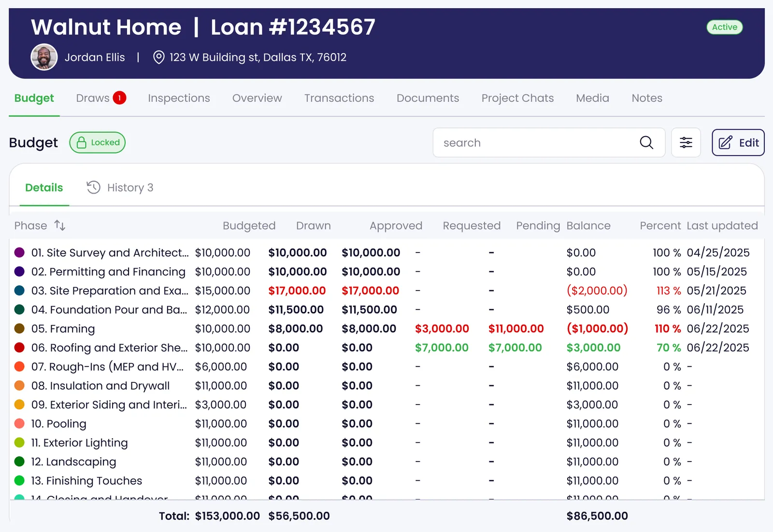Click the 123 W Building st address

pos(258,57)
